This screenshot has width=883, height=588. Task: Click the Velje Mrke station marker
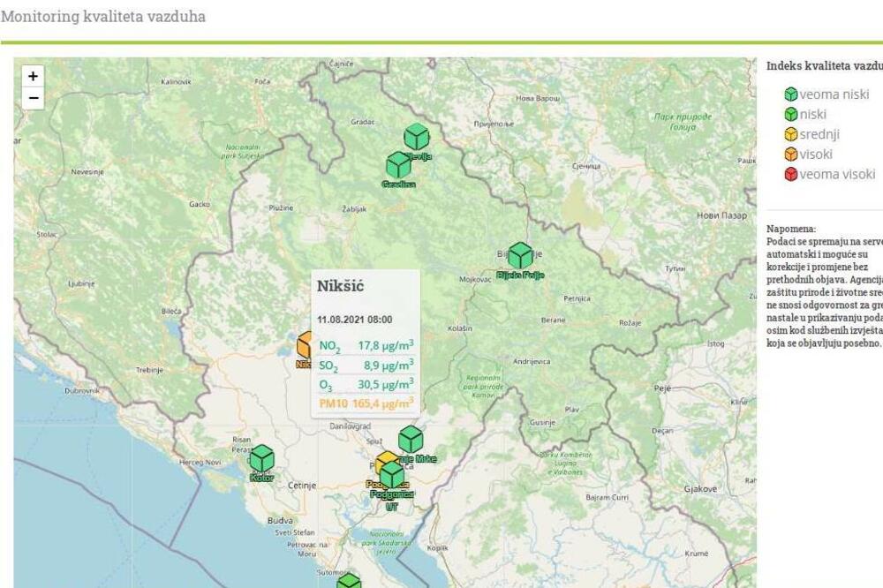(410, 439)
